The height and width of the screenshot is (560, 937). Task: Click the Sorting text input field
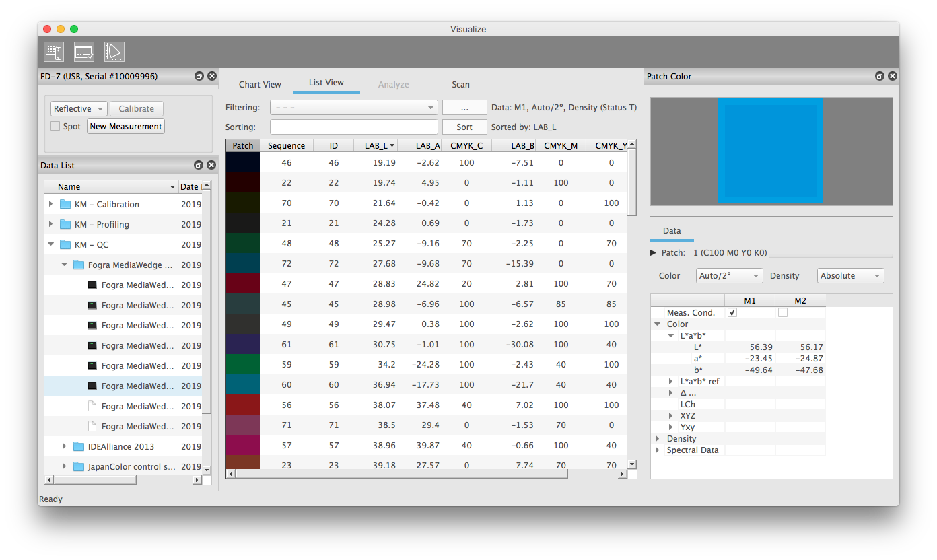coord(353,127)
